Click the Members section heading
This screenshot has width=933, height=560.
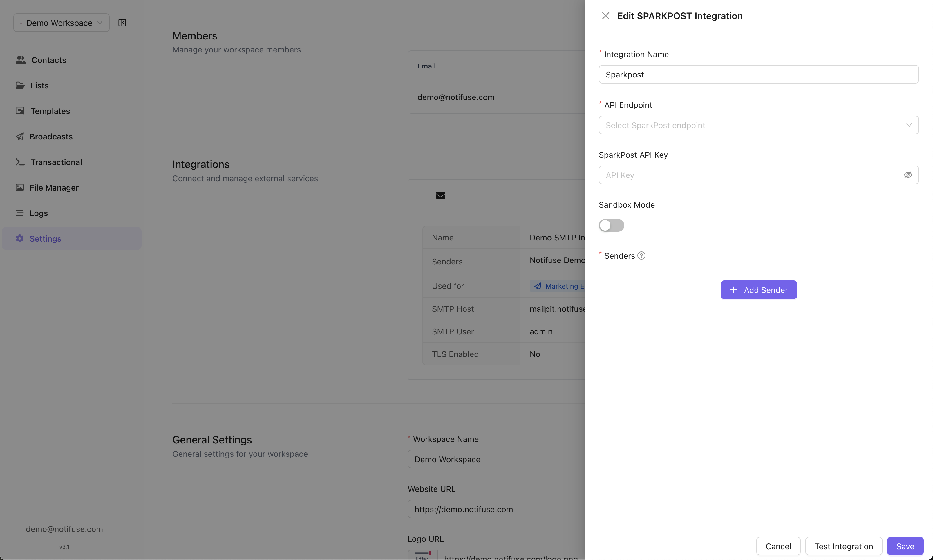pos(195,36)
